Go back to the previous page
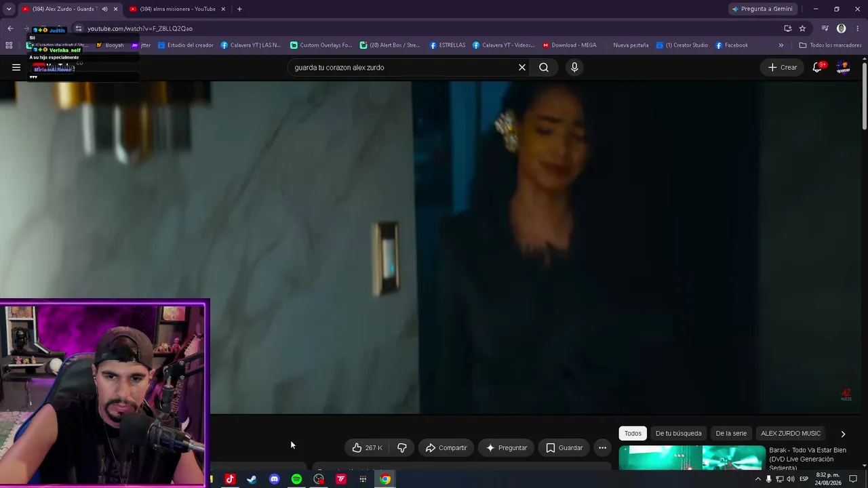 [x=10, y=28]
